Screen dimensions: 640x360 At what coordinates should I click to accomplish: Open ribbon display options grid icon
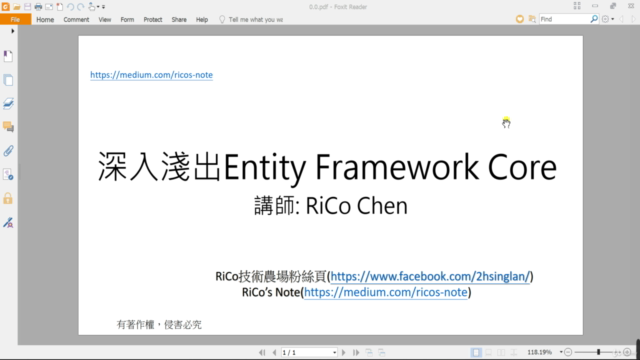coord(577,6)
